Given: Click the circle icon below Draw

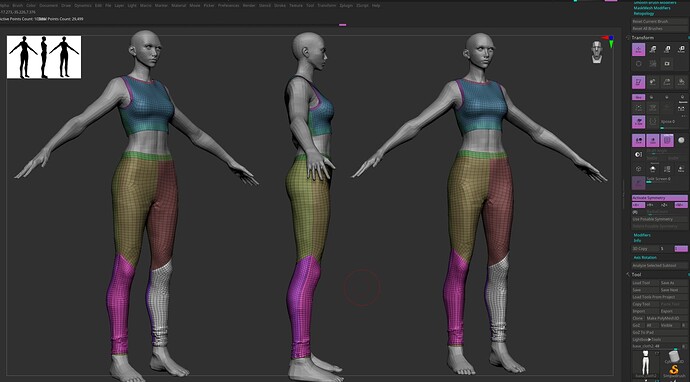Looking at the screenshot, I should click(x=639, y=64).
